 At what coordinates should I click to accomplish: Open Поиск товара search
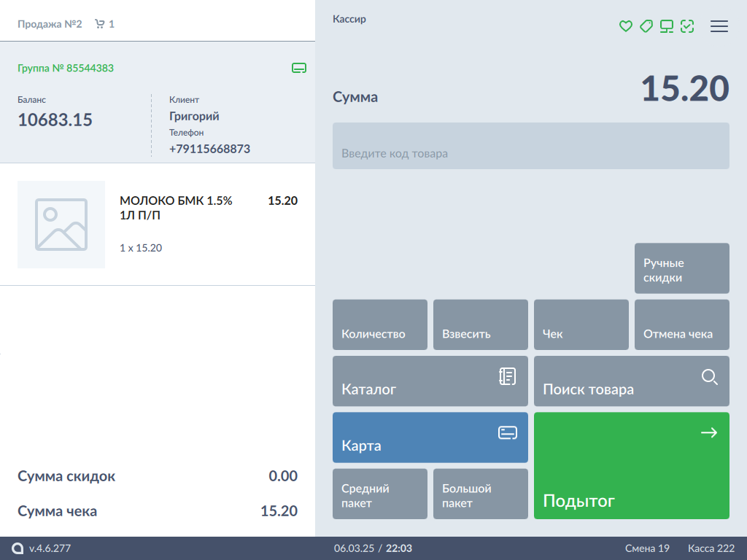click(x=631, y=381)
